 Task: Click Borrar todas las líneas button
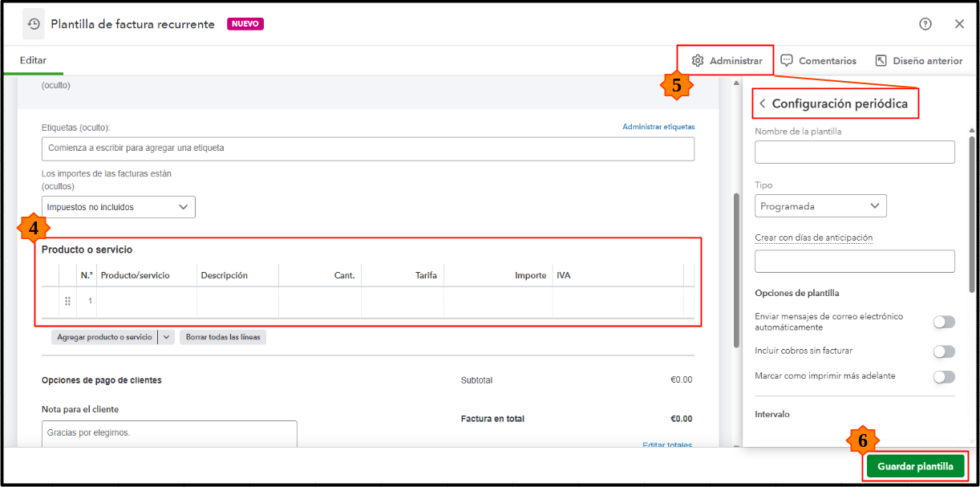[222, 338]
